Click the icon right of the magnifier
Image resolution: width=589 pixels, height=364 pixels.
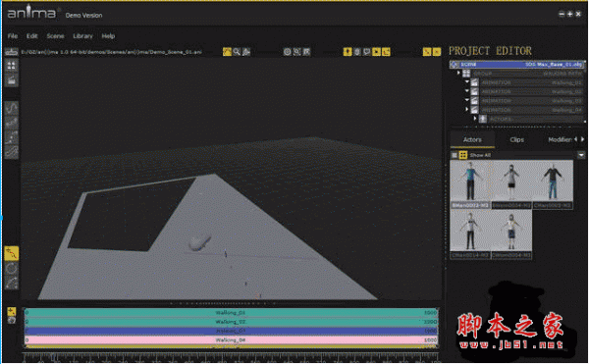click(x=246, y=52)
